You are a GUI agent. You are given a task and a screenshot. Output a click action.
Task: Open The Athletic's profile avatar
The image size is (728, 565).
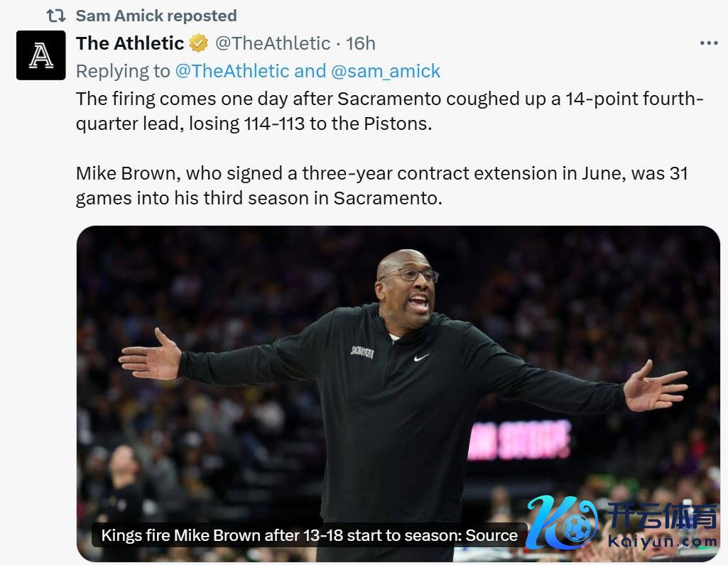pyautogui.click(x=40, y=55)
